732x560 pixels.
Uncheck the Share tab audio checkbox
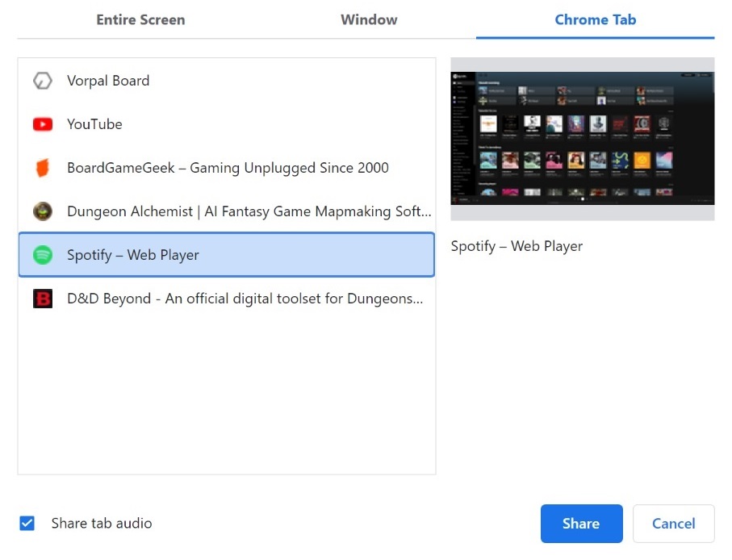click(27, 523)
